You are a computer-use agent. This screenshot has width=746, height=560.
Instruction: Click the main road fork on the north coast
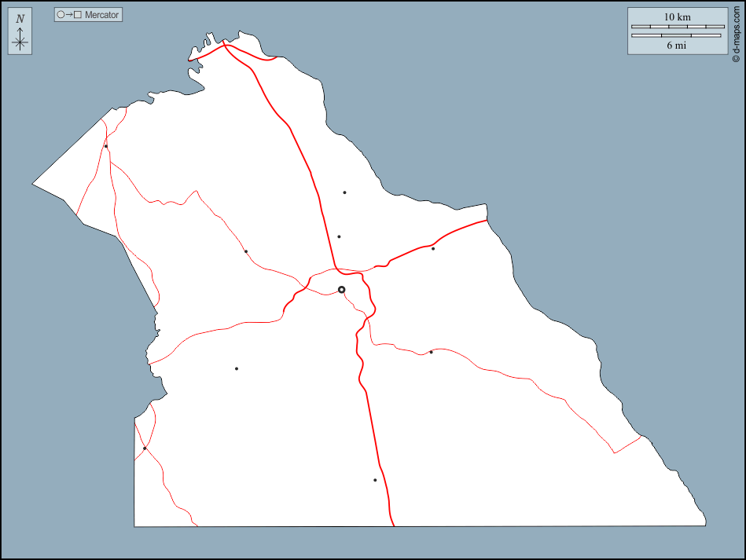coord(226,46)
